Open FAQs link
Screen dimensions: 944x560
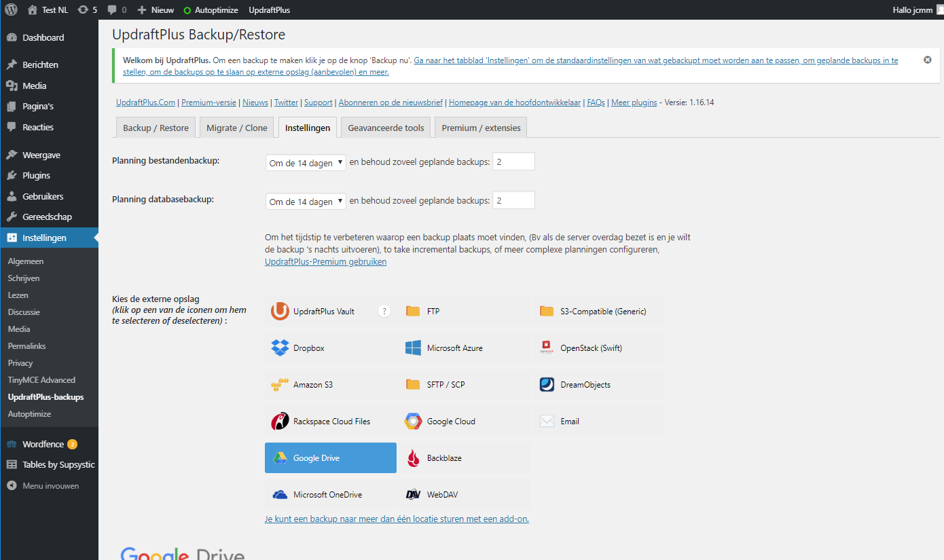pyautogui.click(x=596, y=102)
